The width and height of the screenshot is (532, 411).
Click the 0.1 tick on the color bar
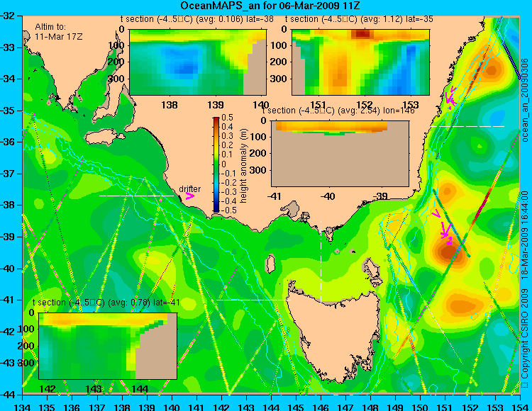(227, 155)
